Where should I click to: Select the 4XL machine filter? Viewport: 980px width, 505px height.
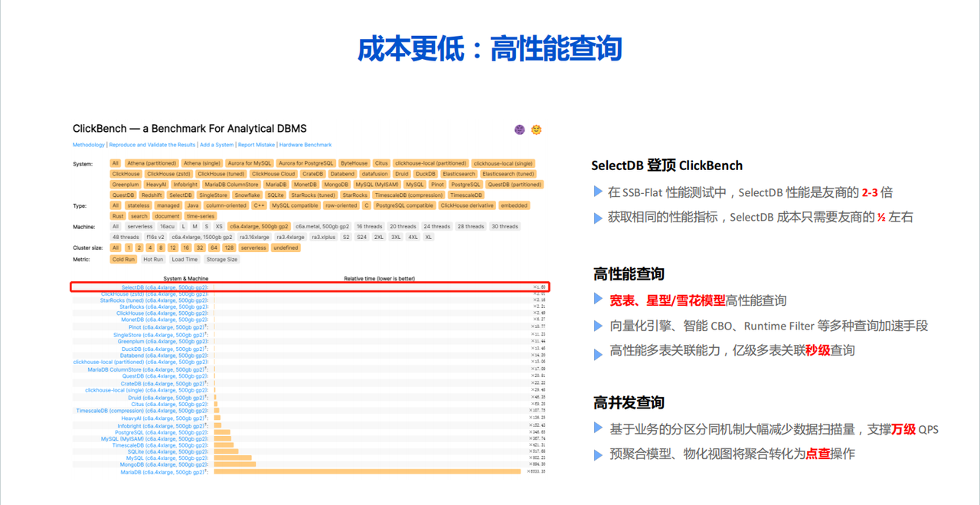click(413, 238)
